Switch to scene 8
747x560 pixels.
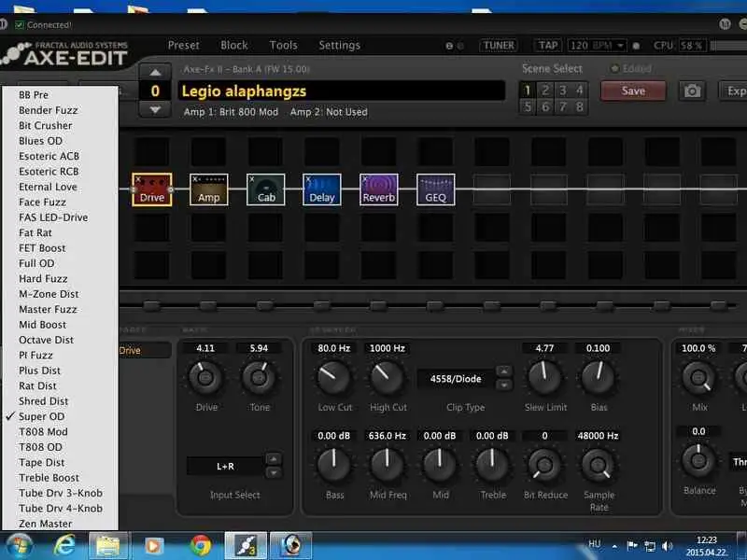(579, 106)
